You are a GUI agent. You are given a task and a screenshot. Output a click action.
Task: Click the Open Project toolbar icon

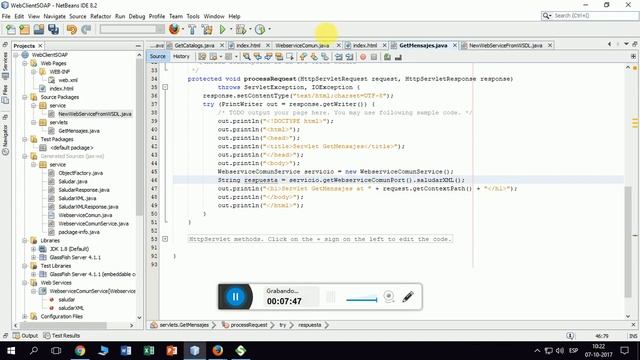[x=39, y=29]
